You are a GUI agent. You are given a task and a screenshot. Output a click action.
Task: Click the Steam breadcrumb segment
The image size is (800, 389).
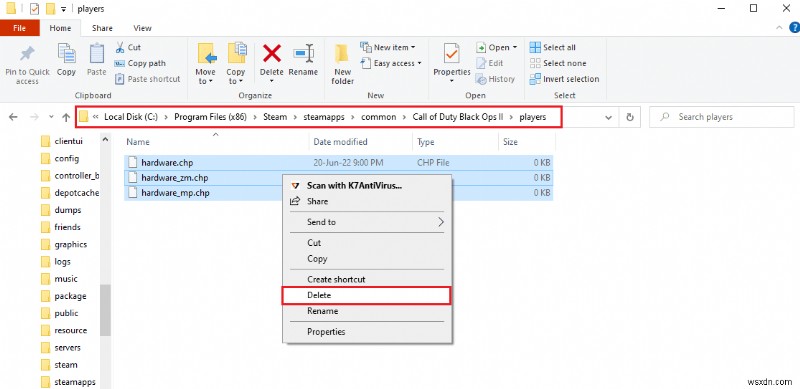click(275, 117)
